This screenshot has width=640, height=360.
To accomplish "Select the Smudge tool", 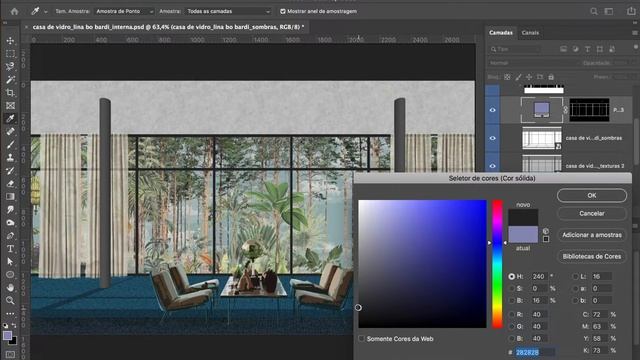I will (10, 209).
